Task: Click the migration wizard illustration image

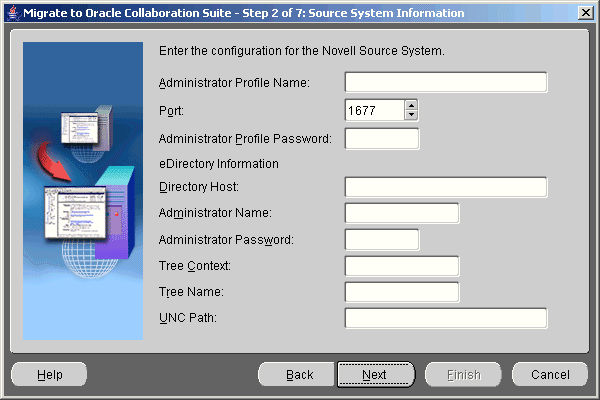Action: click(83, 191)
